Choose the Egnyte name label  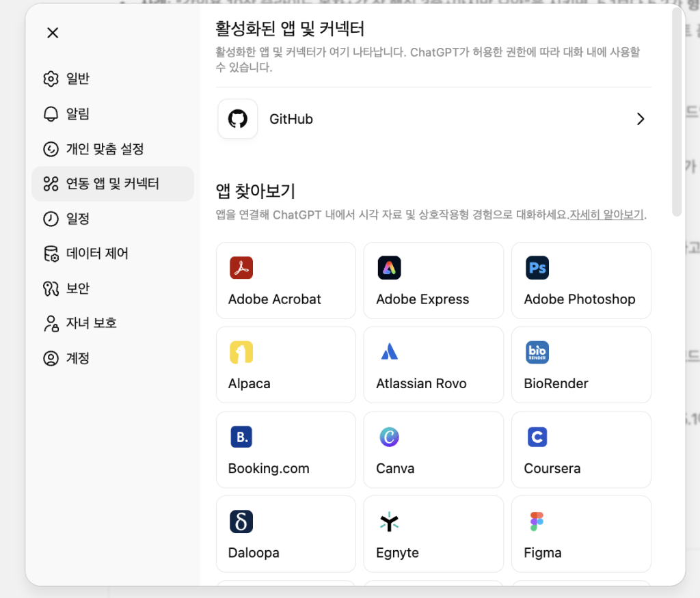tap(397, 553)
